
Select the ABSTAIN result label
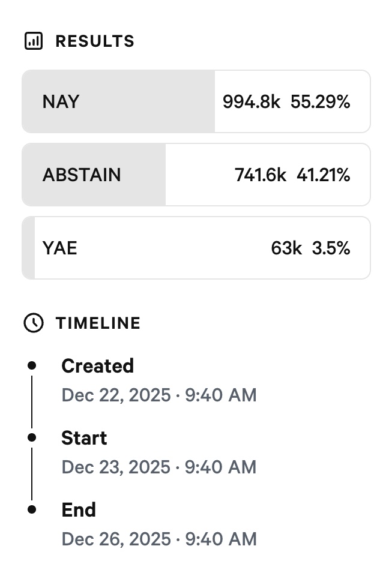coord(82,175)
